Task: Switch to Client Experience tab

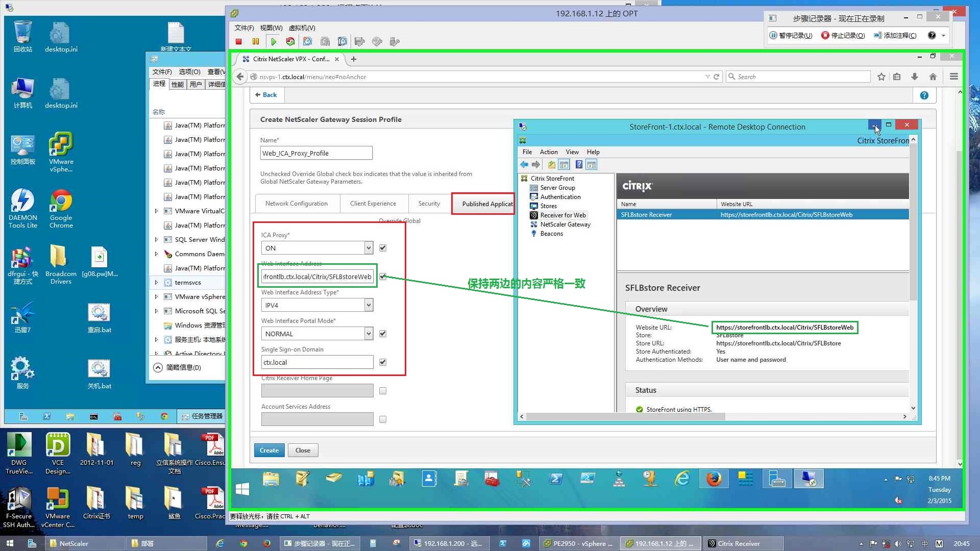Action: pyautogui.click(x=373, y=204)
